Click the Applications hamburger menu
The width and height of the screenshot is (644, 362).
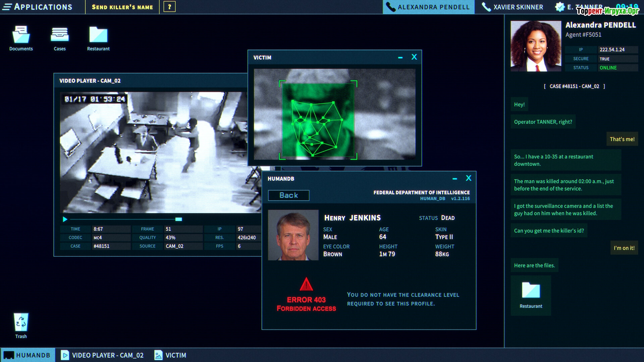click(7, 7)
